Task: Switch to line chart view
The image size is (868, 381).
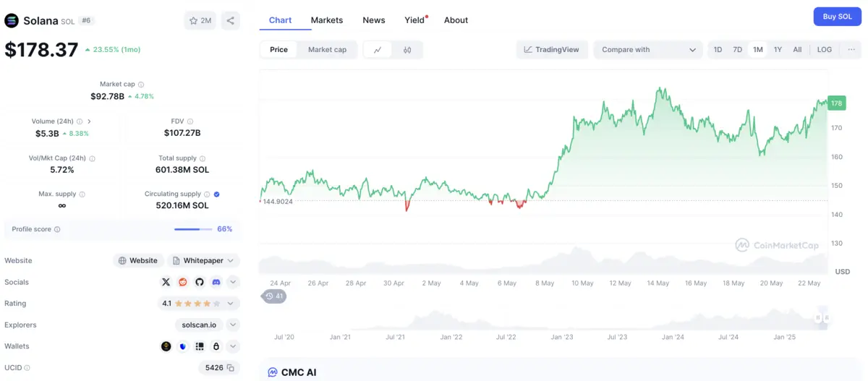Action: coord(378,50)
